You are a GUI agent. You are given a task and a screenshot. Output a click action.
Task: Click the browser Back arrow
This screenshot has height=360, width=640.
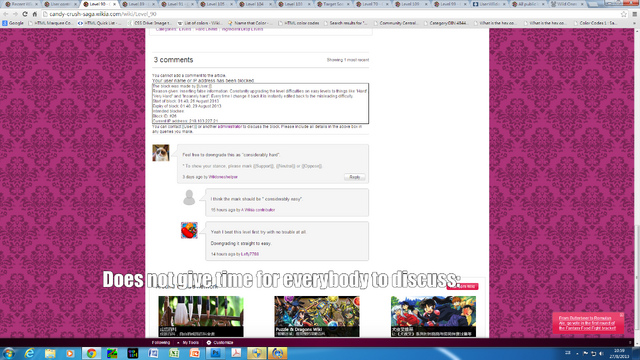click(6, 14)
